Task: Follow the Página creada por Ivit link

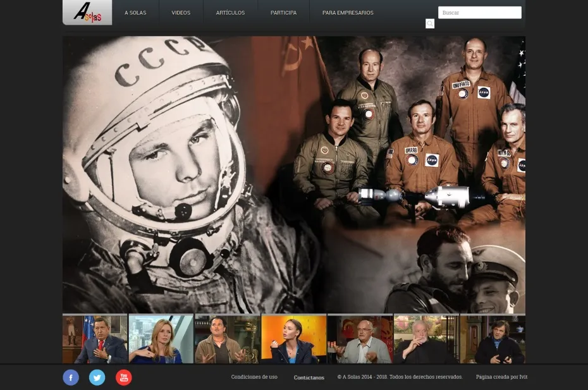Action: tap(501, 377)
